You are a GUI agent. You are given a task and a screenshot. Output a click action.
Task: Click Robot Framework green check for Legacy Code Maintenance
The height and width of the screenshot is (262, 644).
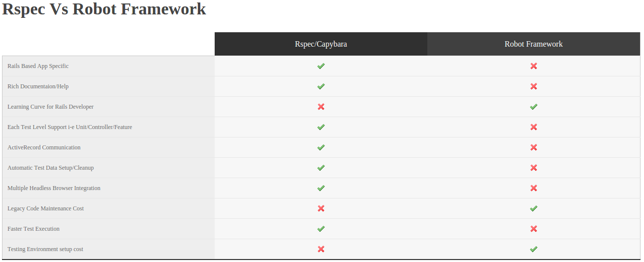click(x=534, y=208)
